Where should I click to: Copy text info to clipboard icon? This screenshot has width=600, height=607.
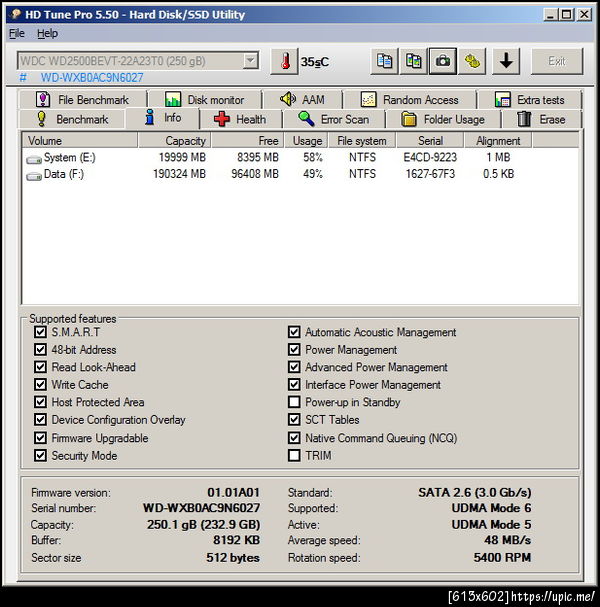point(384,61)
